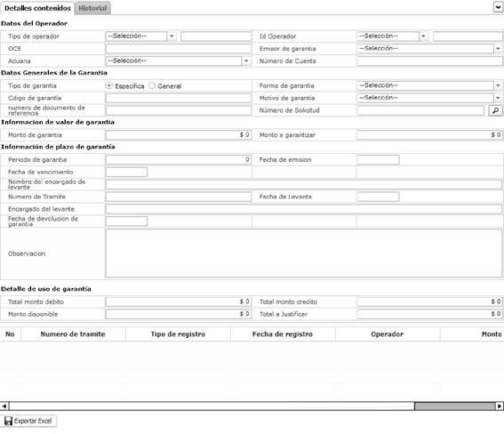Open the Motivo de garantía dropdown
Viewport: 504px width, 434px height.
429,98
